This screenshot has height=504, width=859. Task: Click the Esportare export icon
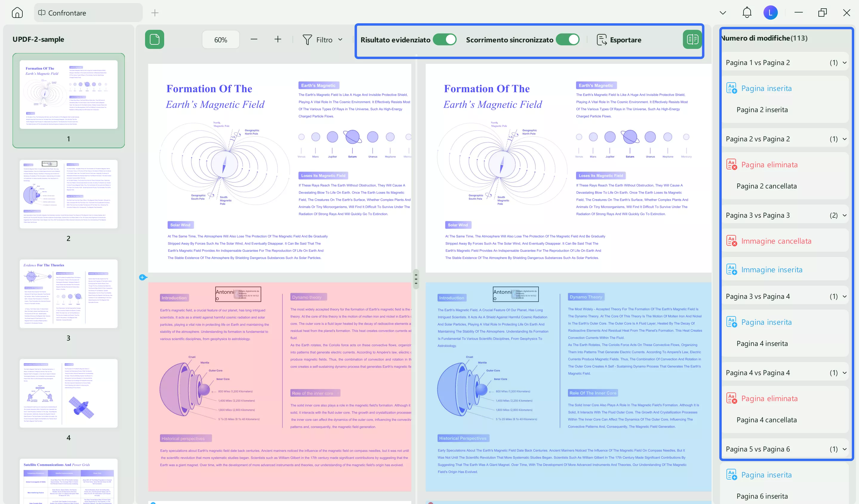point(602,40)
